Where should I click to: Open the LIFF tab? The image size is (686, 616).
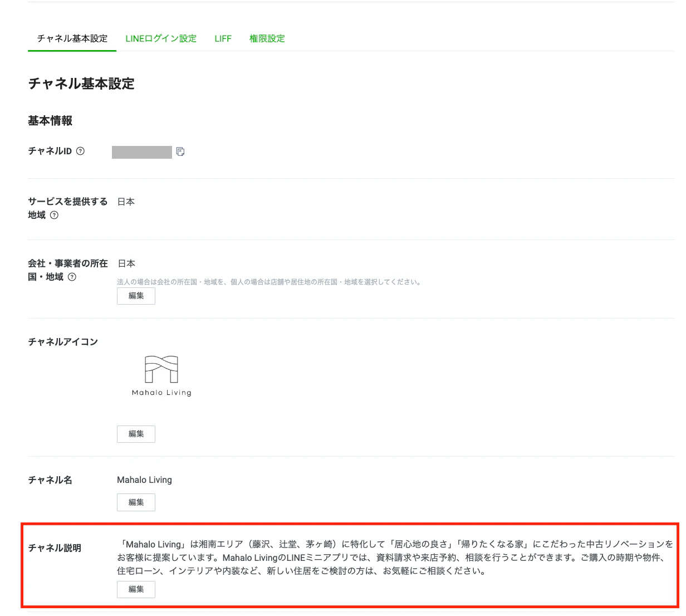(x=223, y=38)
